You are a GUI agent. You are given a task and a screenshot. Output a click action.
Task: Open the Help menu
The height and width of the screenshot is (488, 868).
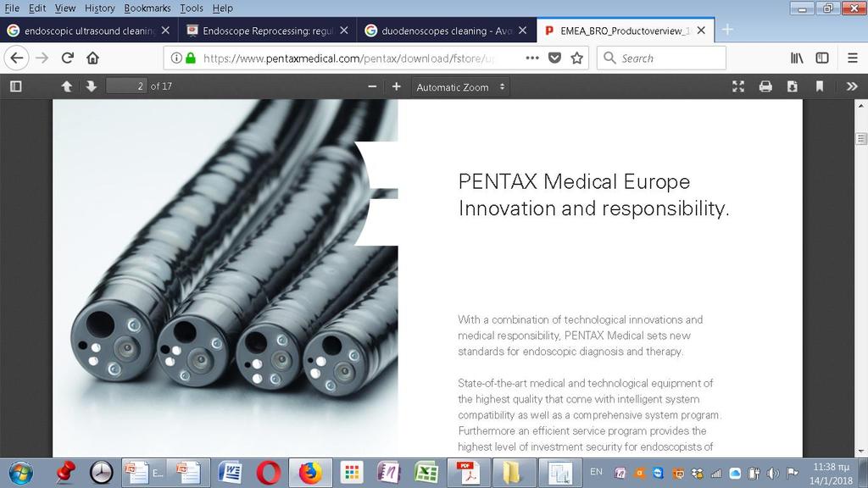[223, 8]
